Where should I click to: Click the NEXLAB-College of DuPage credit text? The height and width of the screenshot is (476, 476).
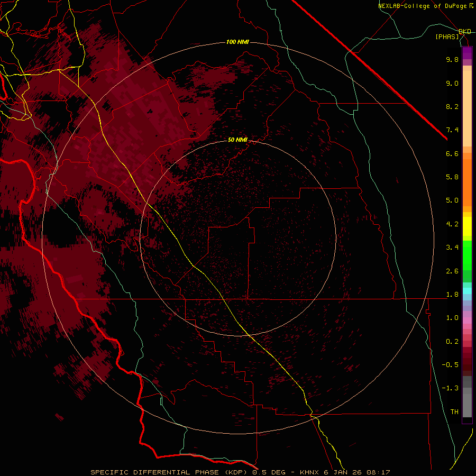[423, 6]
